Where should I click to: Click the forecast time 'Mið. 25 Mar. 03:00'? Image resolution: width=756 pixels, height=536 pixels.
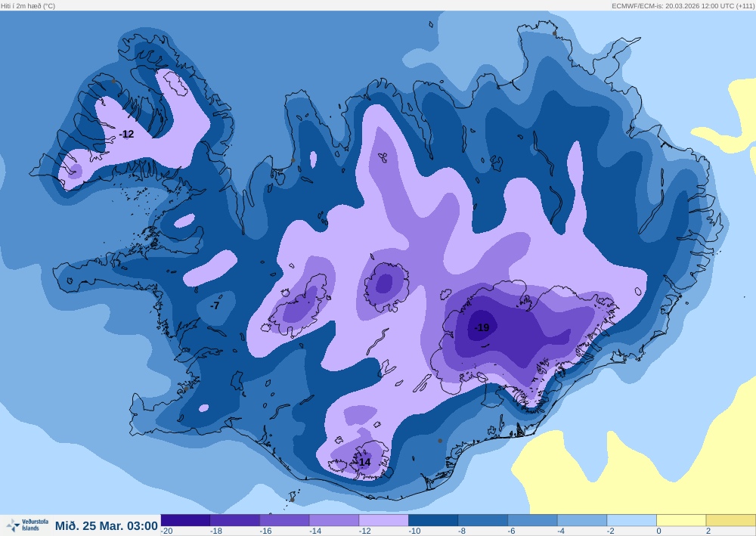click(x=107, y=525)
